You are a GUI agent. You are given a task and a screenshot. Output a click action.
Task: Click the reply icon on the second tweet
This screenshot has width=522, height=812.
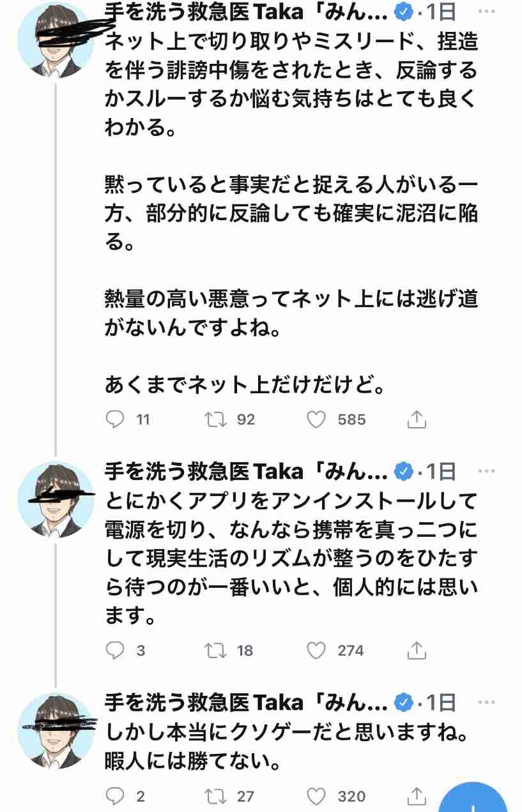click(115, 650)
